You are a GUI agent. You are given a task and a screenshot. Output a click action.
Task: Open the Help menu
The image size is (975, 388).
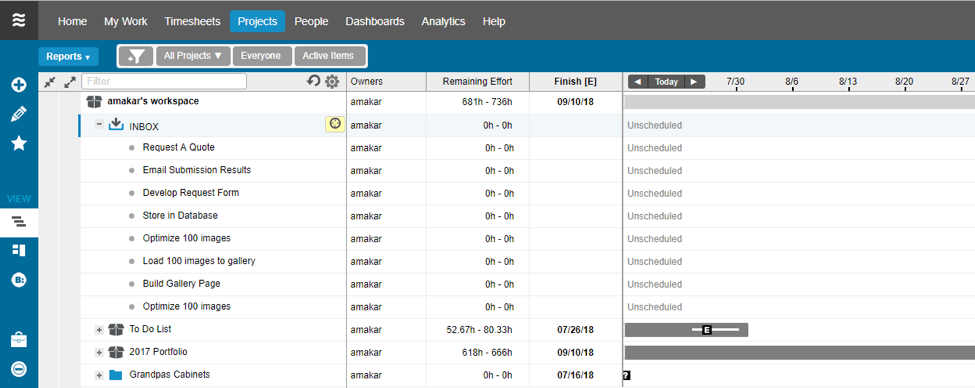click(494, 21)
